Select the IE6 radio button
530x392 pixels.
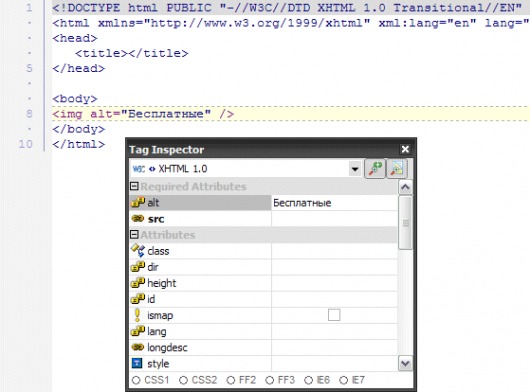click(x=308, y=381)
